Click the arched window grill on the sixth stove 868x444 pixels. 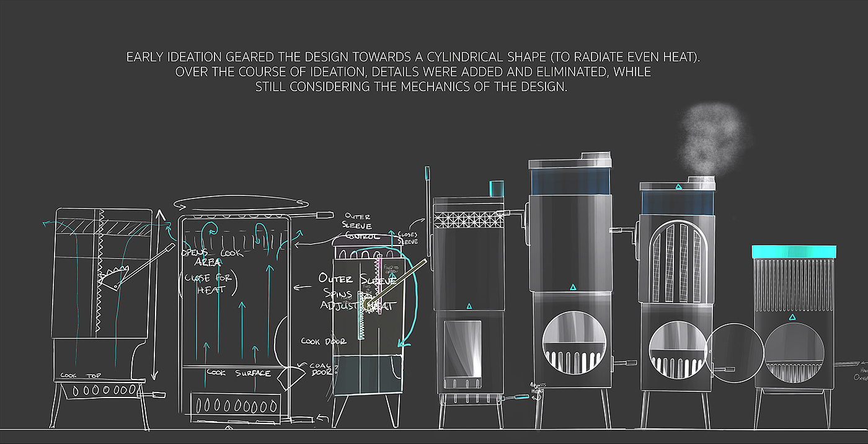676,262
